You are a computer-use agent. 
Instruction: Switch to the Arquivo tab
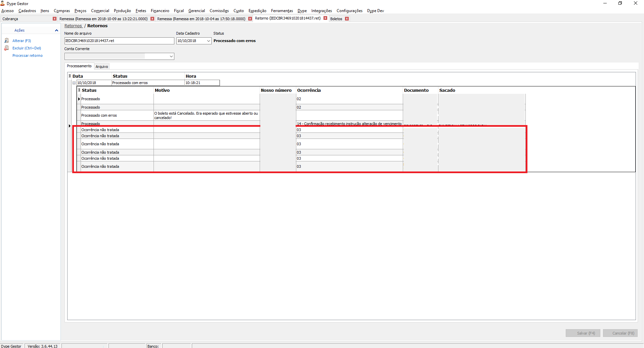[x=102, y=67]
